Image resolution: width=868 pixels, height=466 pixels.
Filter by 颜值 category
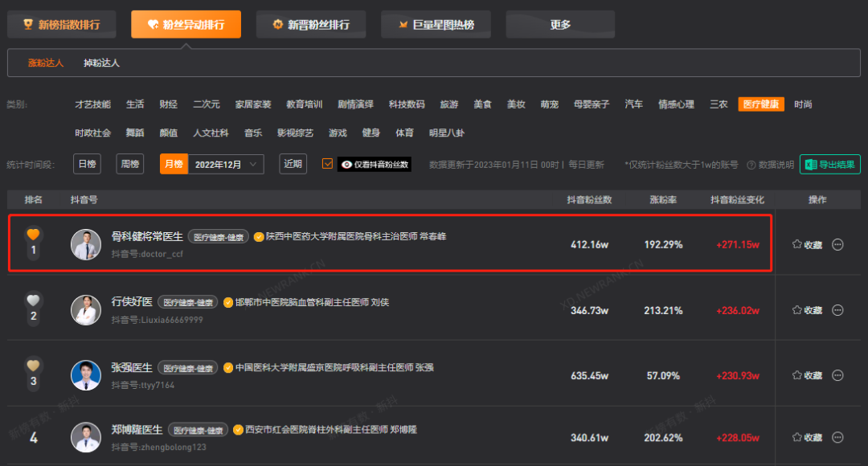168,133
